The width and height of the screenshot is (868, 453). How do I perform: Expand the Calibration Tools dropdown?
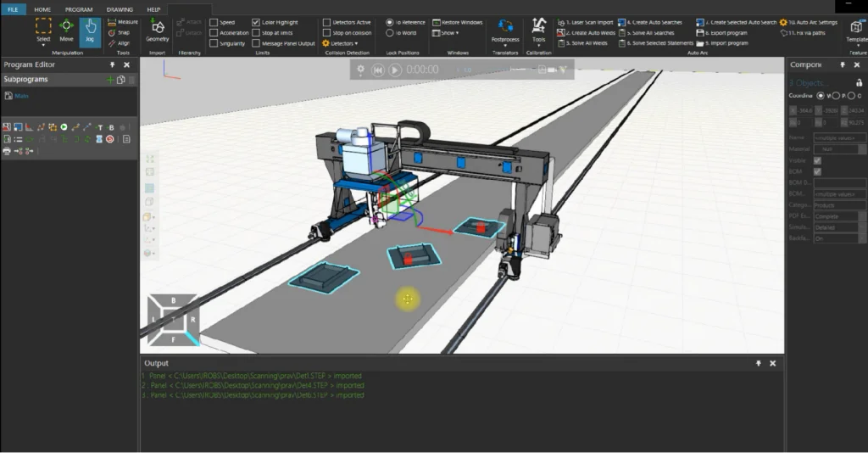(x=539, y=32)
